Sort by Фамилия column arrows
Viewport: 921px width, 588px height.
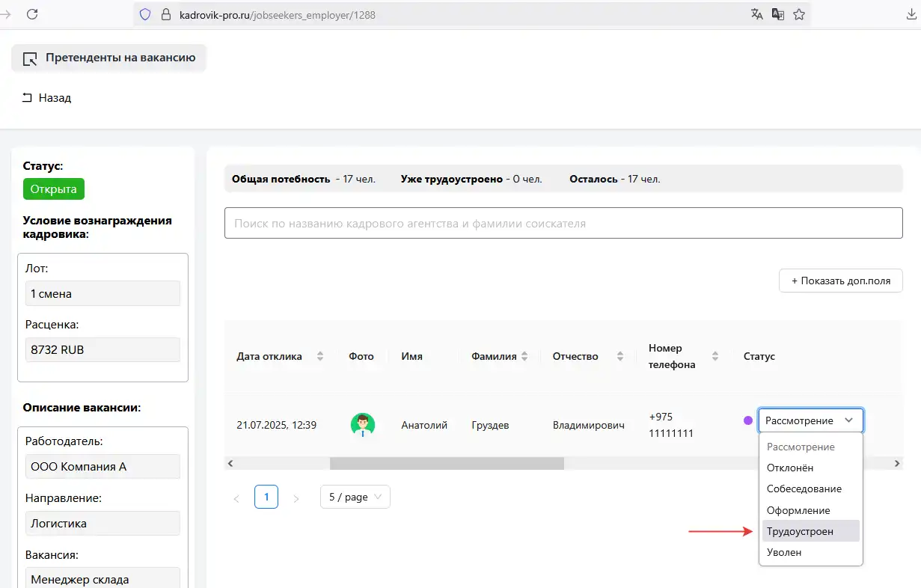(x=524, y=356)
